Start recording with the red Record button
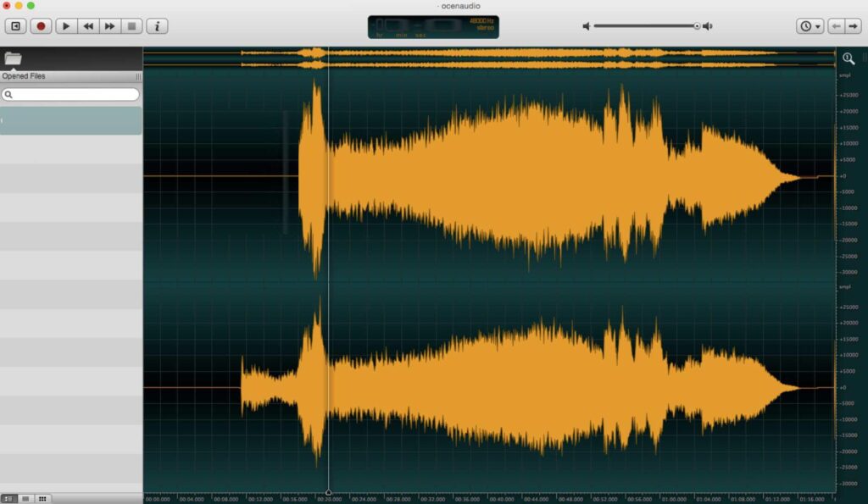This screenshot has width=868, height=504. click(41, 26)
